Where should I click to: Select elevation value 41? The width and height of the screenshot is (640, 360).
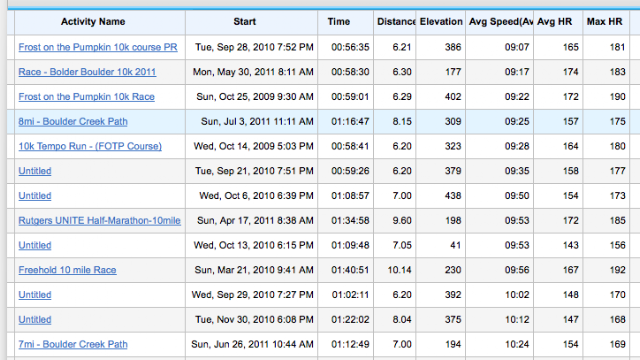[456, 245]
